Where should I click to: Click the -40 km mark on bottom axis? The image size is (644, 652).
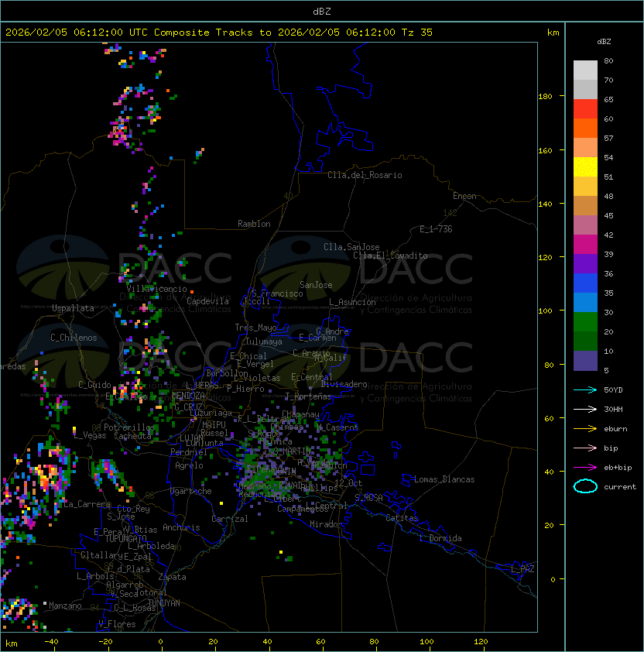51,642
